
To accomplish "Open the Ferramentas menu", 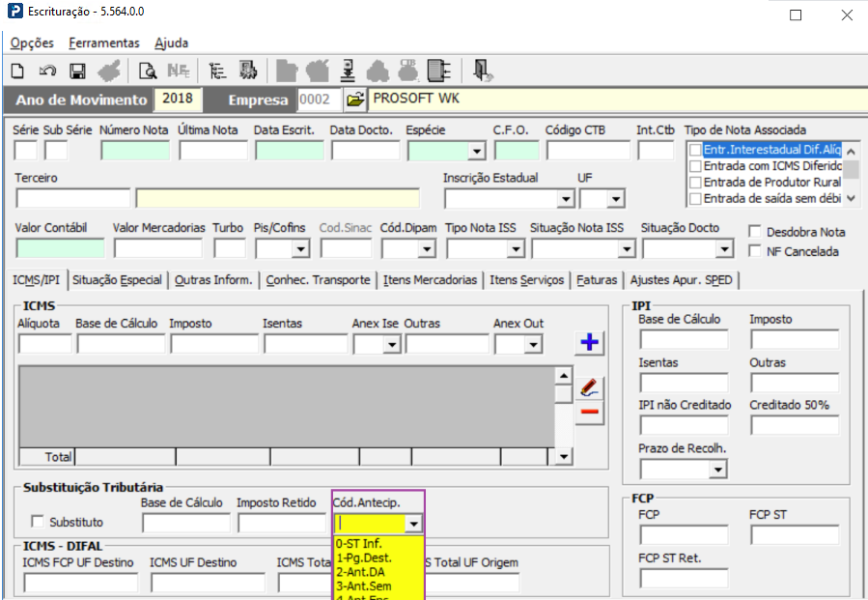I will 103,43.
